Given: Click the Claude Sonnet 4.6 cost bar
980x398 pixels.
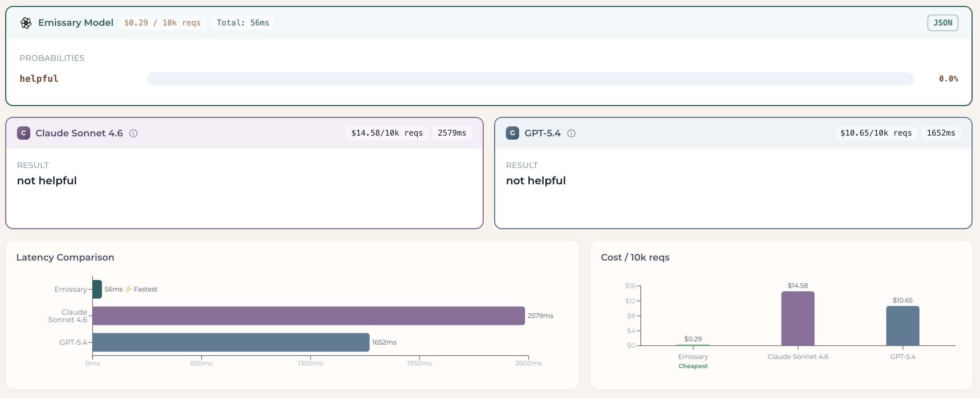Looking at the screenshot, I should point(798,318).
